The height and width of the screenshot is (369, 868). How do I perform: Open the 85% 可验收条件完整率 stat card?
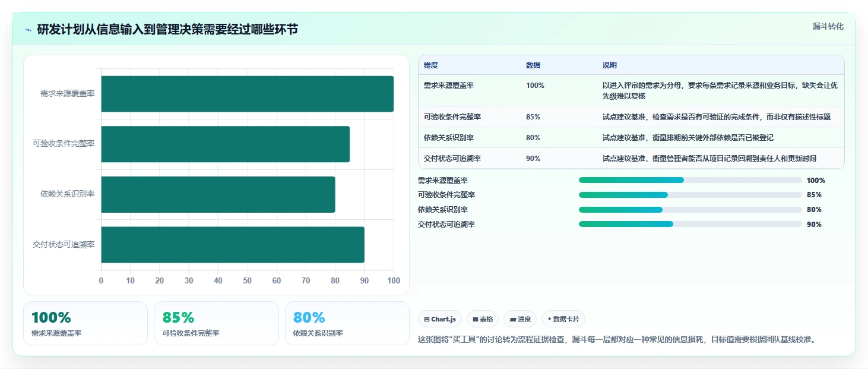(216, 323)
